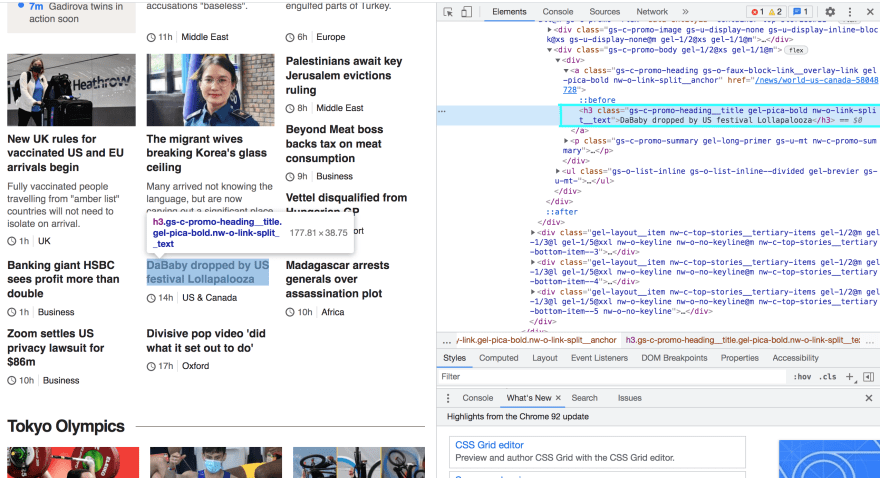Open Beyond Meat boss meat tax headline
Viewport: 880px width, 478px height.
pos(334,144)
